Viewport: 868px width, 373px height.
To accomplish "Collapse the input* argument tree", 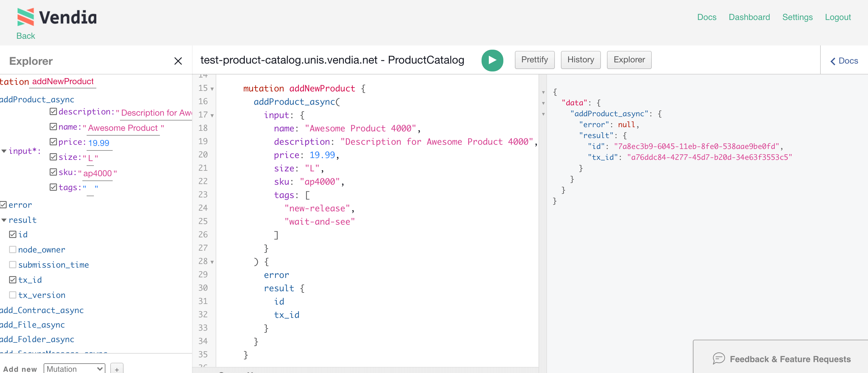I will (4, 151).
